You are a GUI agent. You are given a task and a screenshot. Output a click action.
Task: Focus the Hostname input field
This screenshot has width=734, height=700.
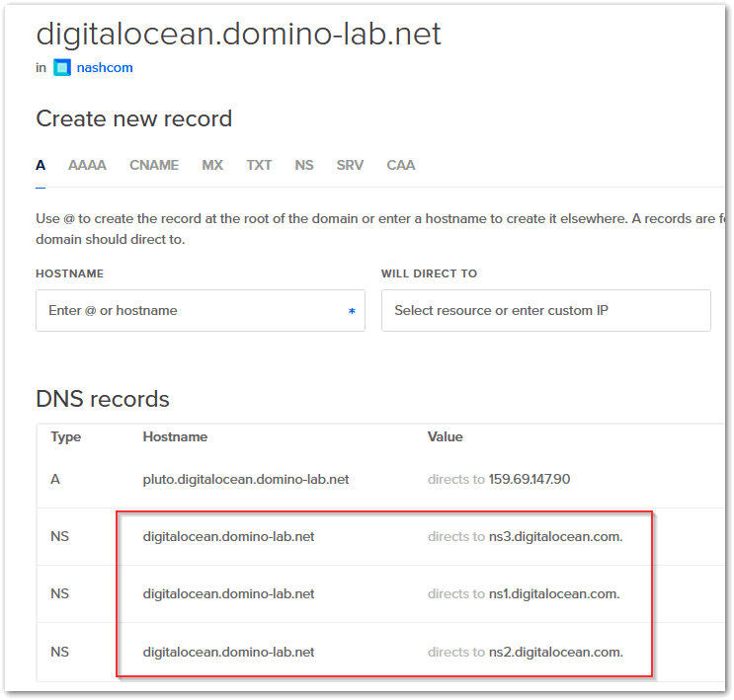(x=201, y=311)
